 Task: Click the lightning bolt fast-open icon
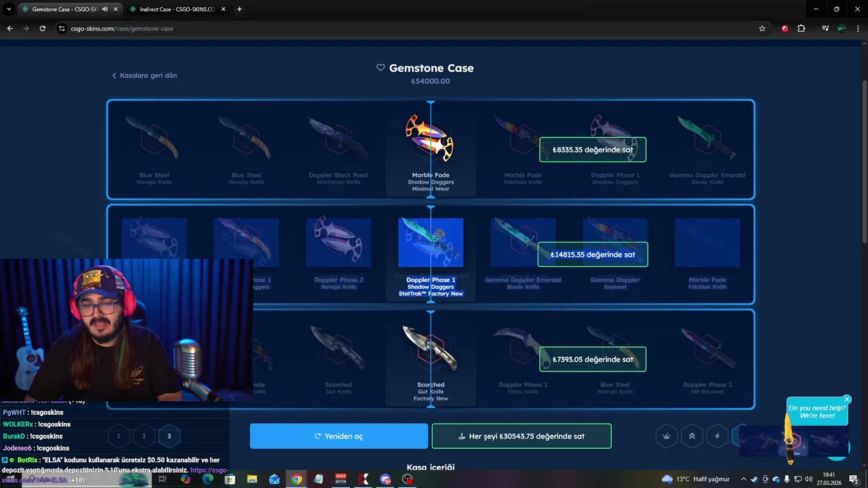717,436
